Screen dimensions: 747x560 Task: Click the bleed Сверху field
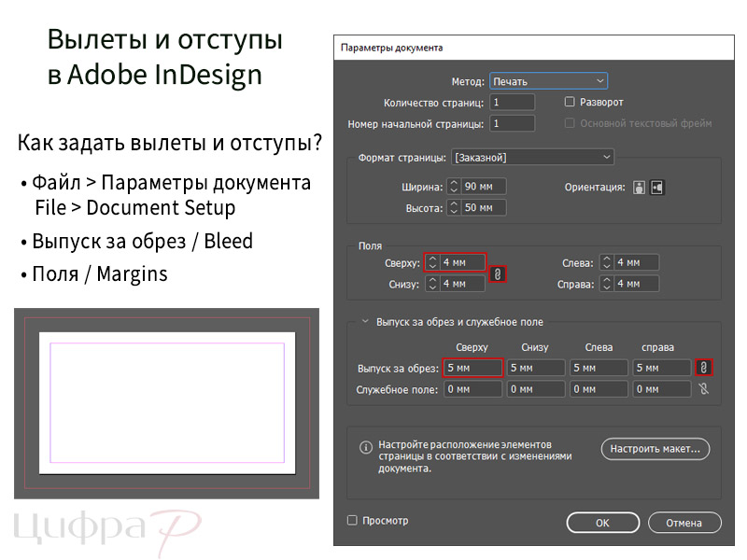472,368
